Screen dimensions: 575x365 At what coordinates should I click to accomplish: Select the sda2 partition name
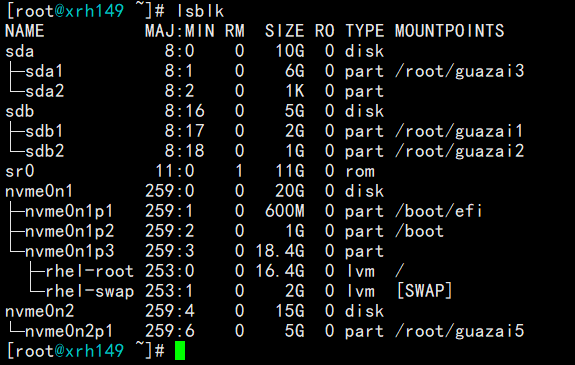coord(44,91)
